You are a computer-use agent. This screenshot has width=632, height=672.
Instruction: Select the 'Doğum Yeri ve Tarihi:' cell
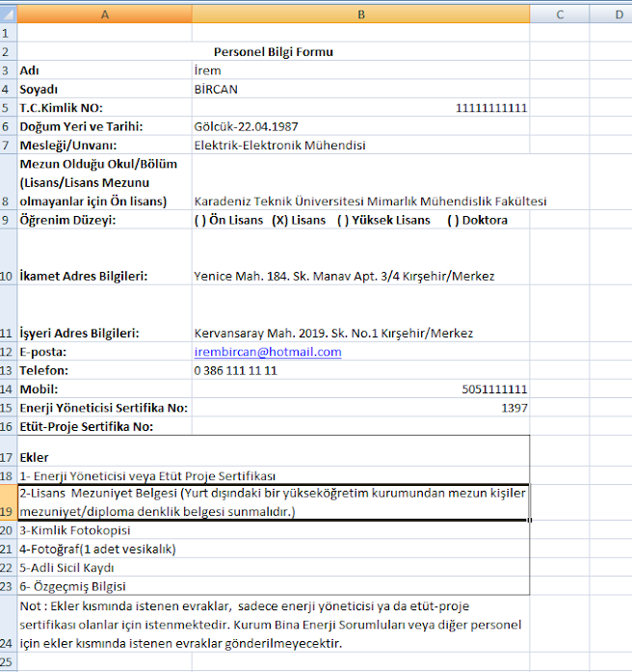tap(104, 126)
